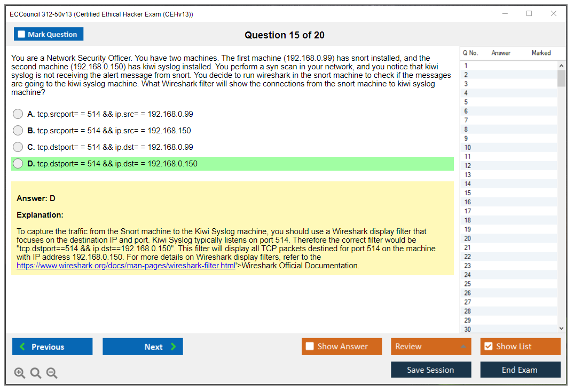This screenshot has height=392, width=574.
Task: Select question 6 in the list
Action: pos(509,111)
